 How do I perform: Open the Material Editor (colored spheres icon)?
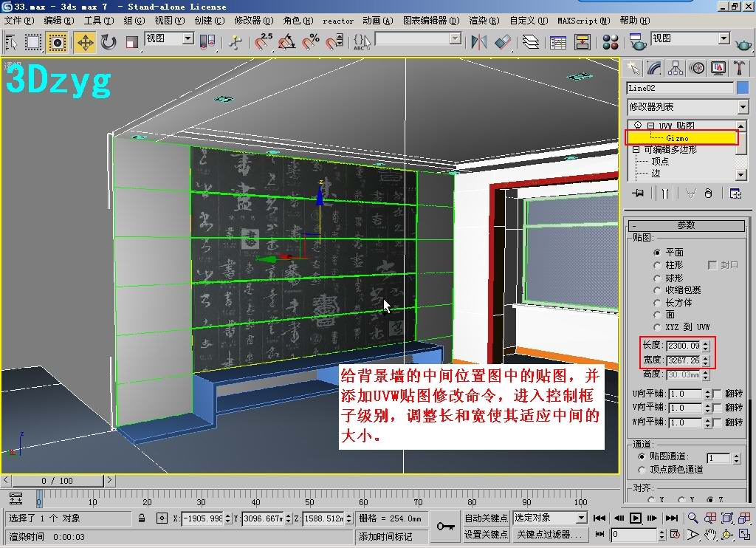coord(611,42)
